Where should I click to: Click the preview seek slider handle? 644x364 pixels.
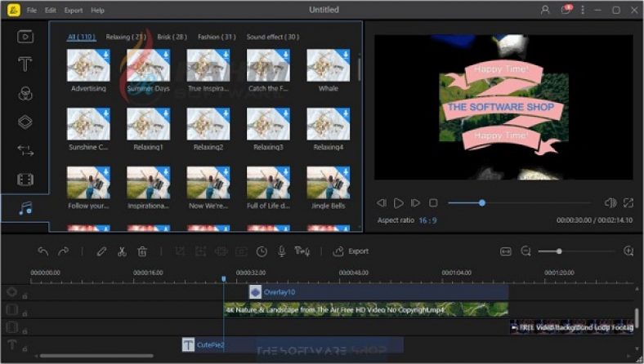(482, 202)
